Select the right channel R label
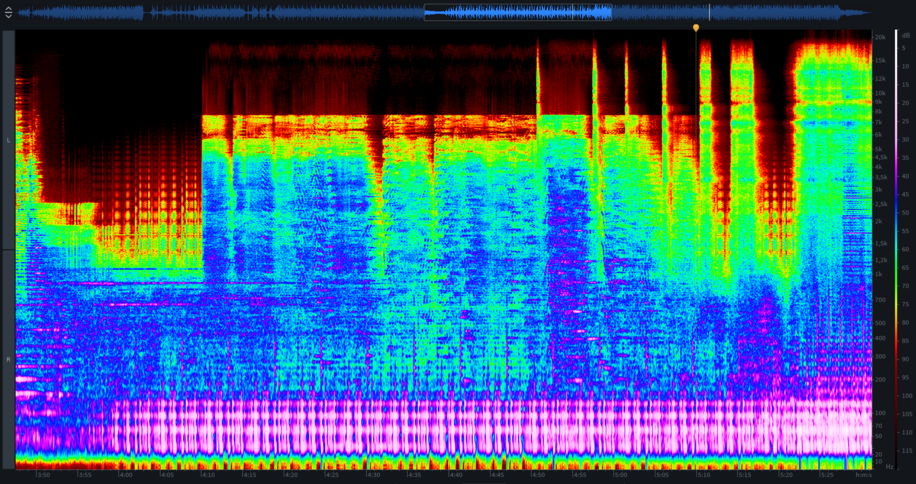916x484 pixels. click(8, 358)
